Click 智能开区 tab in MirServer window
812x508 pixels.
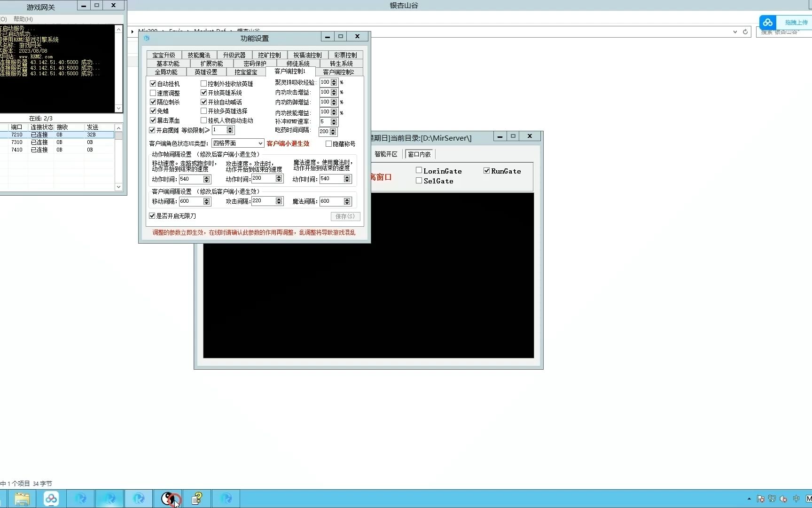386,154
